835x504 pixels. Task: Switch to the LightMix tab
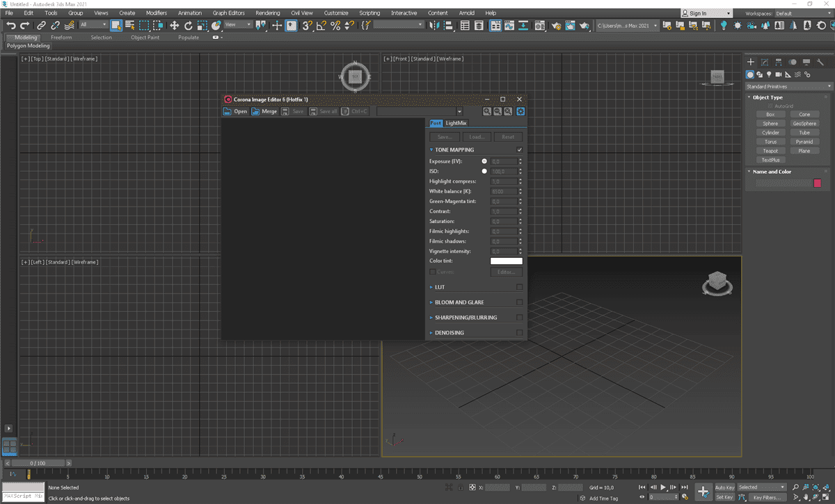point(456,122)
